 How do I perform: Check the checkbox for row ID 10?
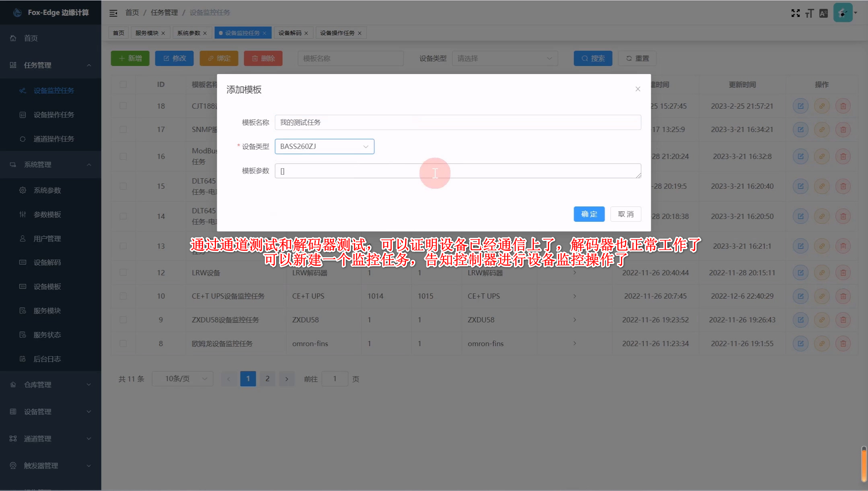(123, 296)
